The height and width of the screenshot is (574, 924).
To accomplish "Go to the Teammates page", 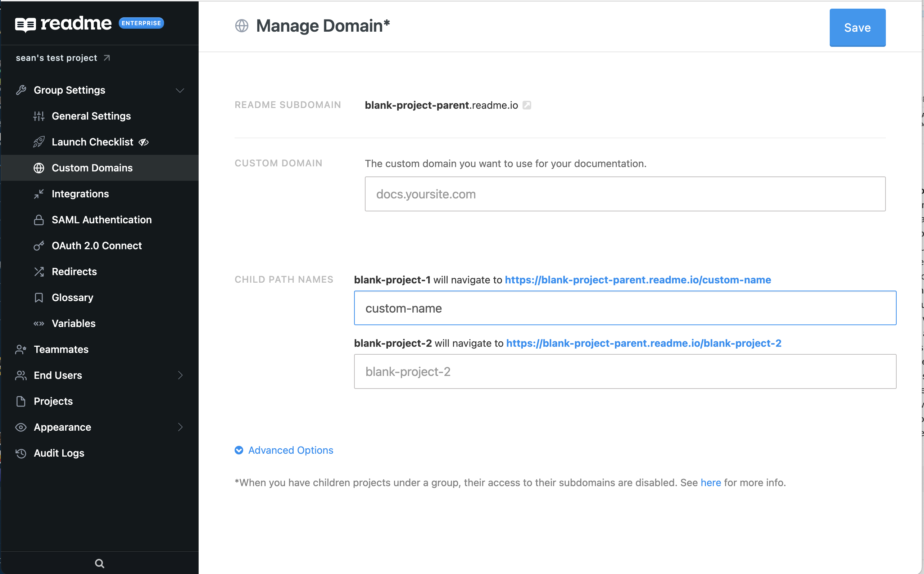I will click(61, 349).
